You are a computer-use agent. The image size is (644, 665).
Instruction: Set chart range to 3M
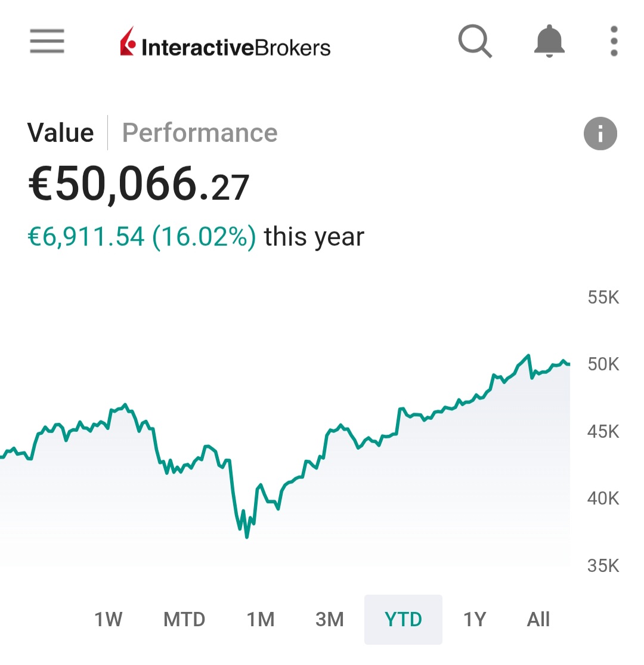click(x=330, y=620)
